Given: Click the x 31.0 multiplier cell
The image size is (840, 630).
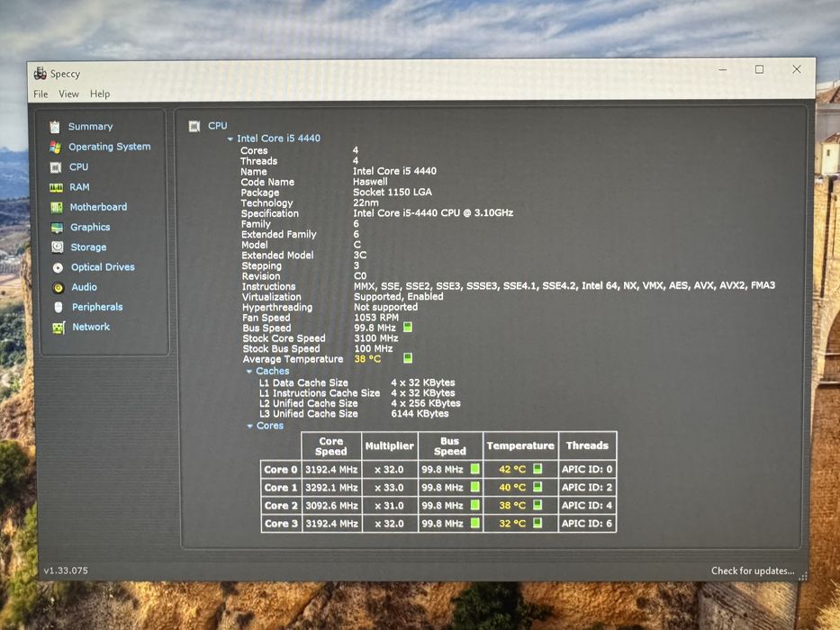Looking at the screenshot, I should click(390, 506).
